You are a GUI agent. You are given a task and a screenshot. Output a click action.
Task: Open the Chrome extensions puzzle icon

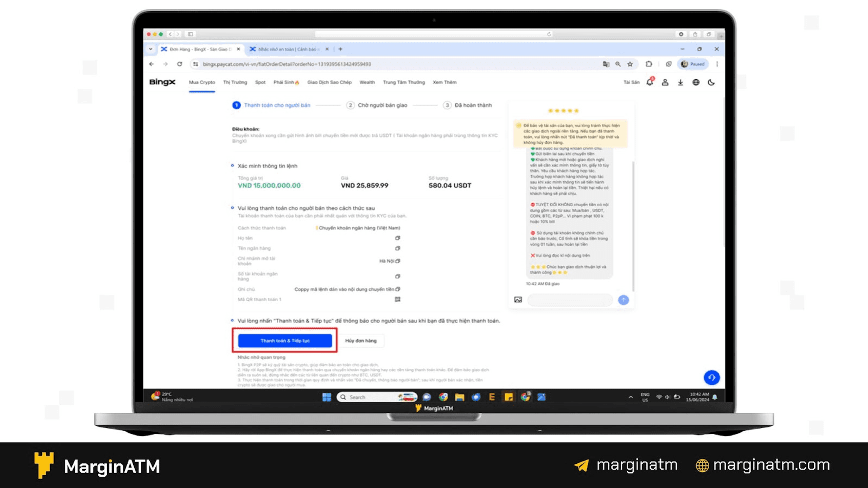[649, 64]
